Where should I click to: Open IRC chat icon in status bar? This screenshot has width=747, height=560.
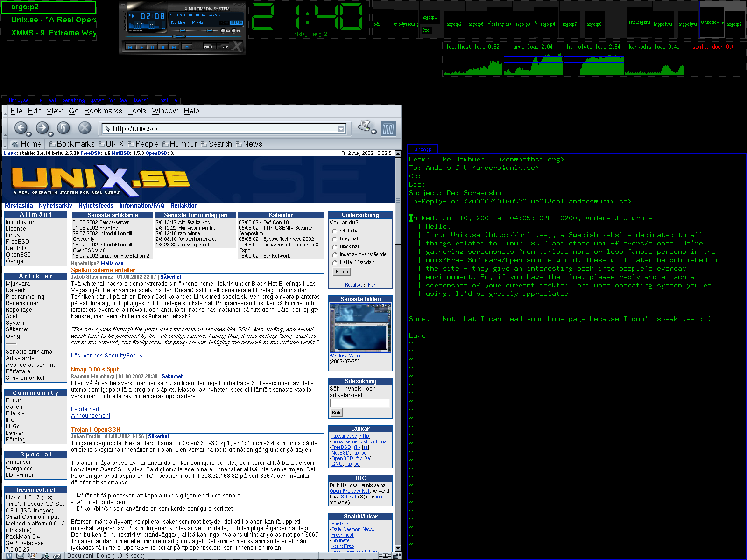57,556
